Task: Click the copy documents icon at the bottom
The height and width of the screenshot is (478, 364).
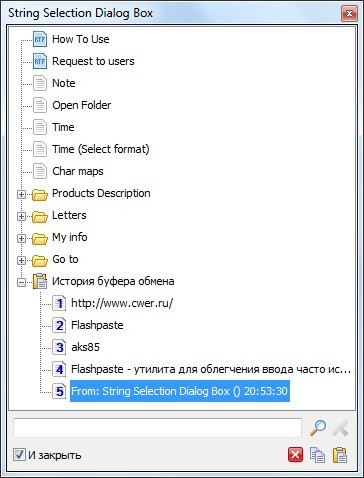Action: click(x=317, y=455)
